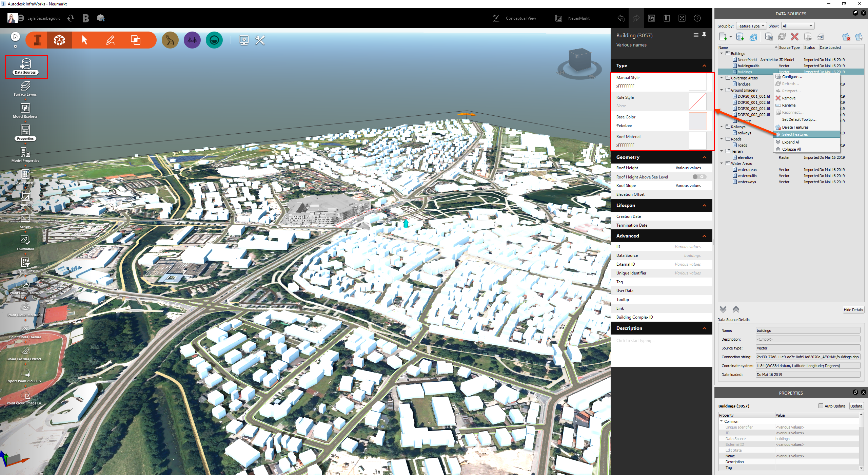Click the Thumbnail creation icon
Screen dimensions: 868x475
pyautogui.click(x=25, y=240)
